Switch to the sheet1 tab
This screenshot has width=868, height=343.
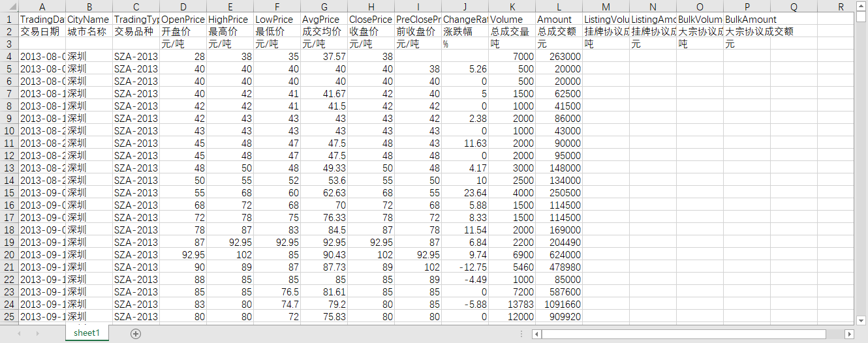[x=87, y=333]
